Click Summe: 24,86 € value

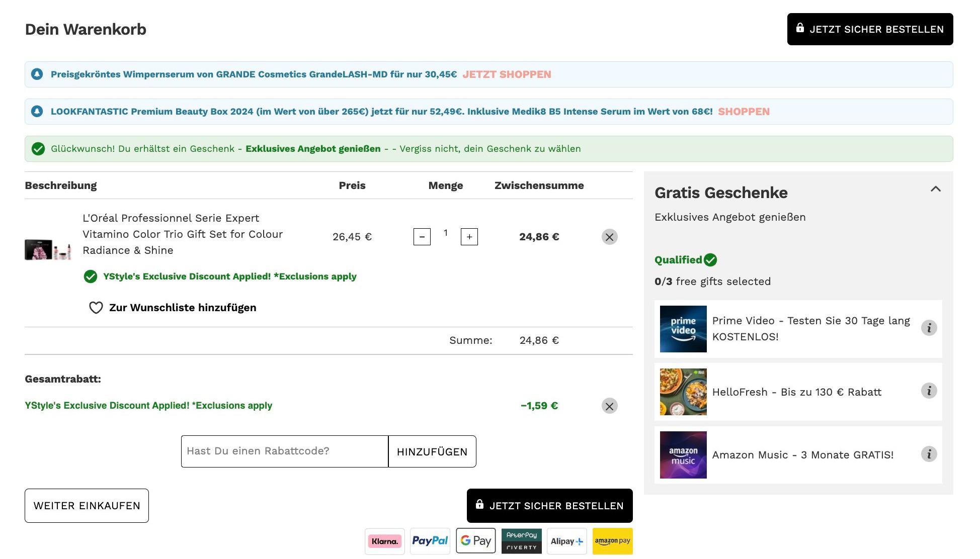pos(539,340)
